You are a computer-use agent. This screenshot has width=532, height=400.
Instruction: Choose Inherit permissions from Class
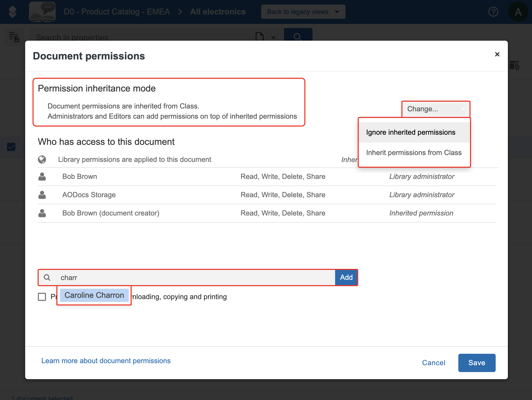414,153
